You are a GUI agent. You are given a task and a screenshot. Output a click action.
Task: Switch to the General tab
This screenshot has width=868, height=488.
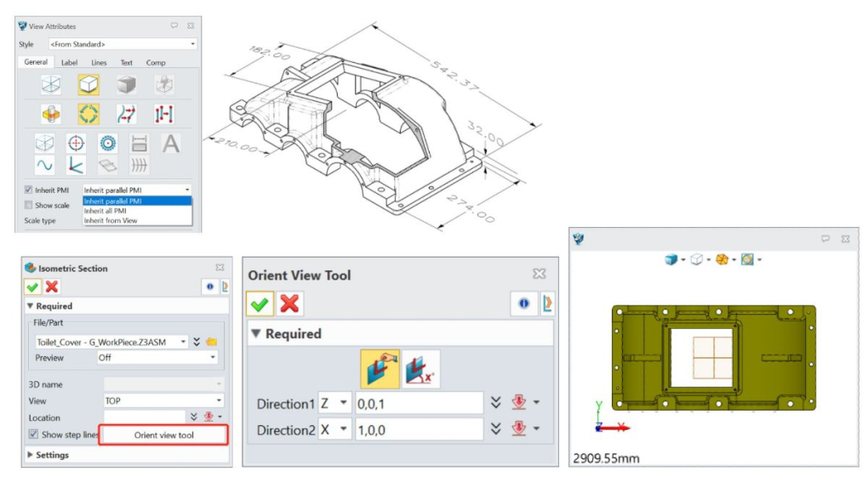36,62
